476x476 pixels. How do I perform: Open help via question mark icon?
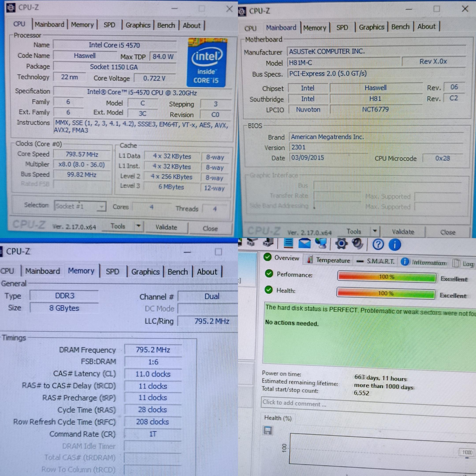point(378,244)
